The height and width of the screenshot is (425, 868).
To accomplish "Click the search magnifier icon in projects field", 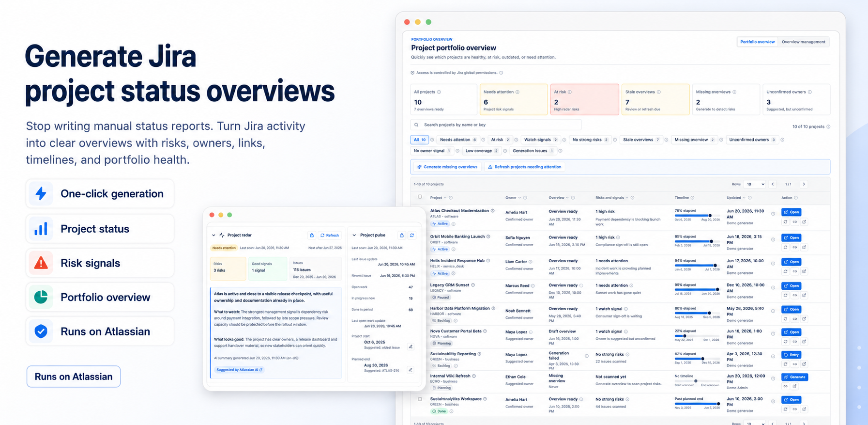I will pyautogui.click(x=416, y=125).
